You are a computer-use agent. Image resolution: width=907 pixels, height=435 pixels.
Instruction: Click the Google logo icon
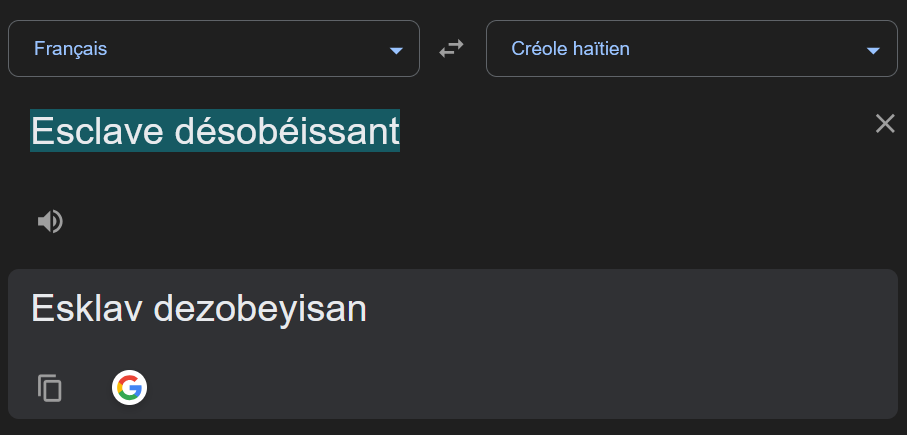point(129,387)
